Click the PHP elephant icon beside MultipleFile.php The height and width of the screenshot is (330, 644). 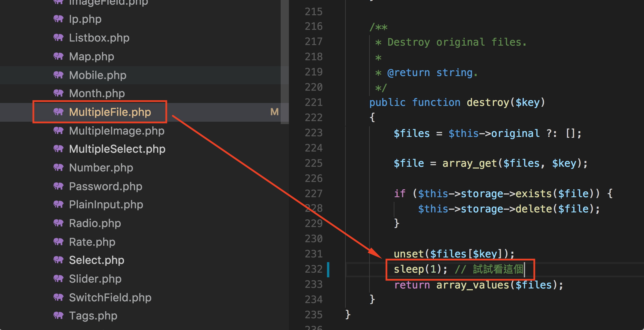[x=59, y=112]
